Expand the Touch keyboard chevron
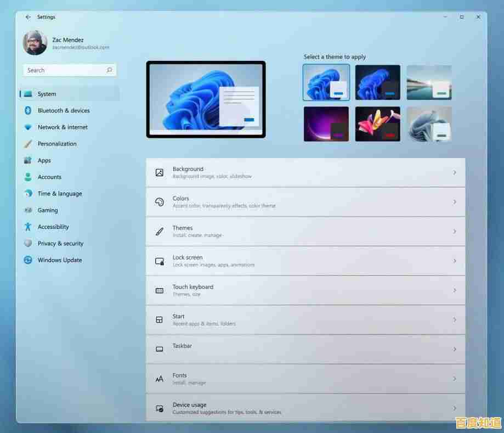The width and height of the screenshot is (504, 433). (x=454, y=290)
